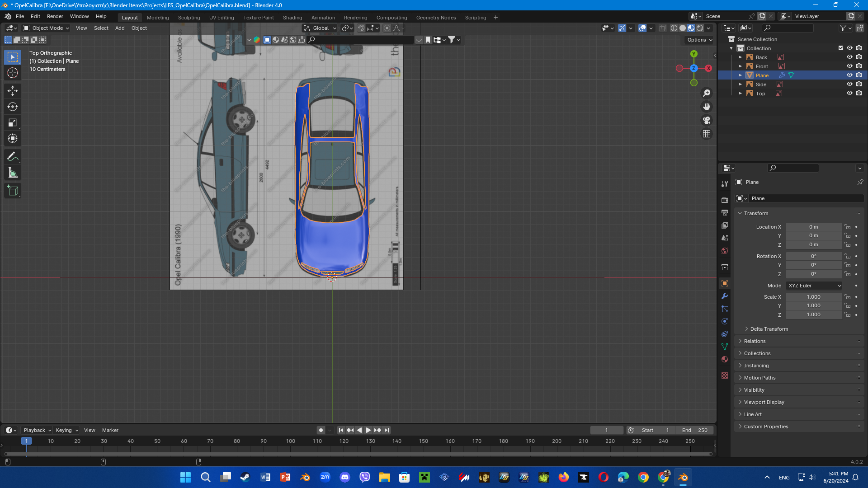Open the Render menu
Screen dimensions: 868x488
pyautogui.click(x=55, y=16)
